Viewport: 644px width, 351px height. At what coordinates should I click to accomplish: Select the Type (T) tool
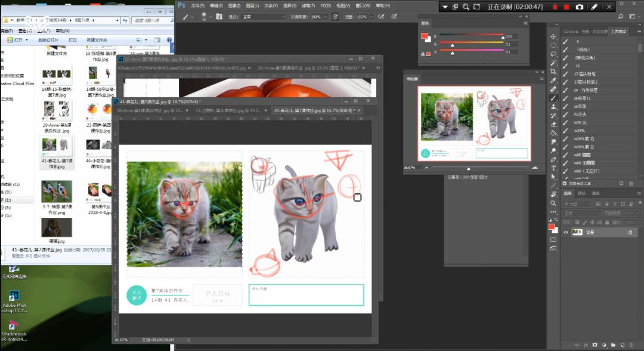(x=553, y=168)
